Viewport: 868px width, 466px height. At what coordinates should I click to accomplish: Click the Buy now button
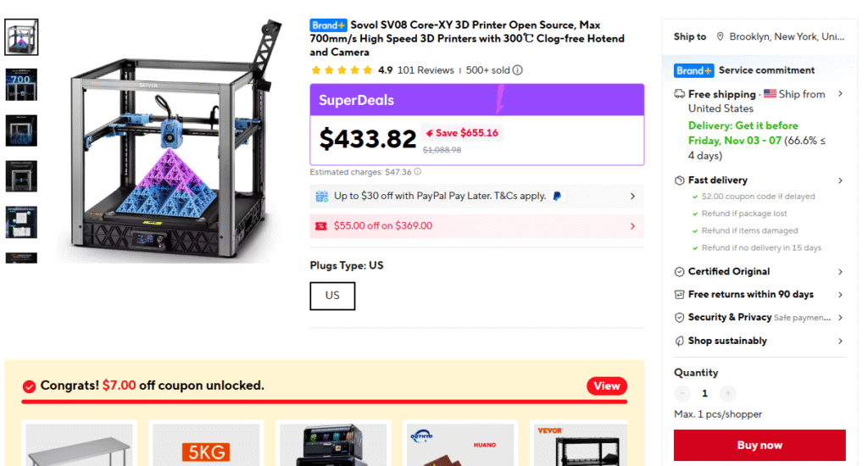point(759,445)
